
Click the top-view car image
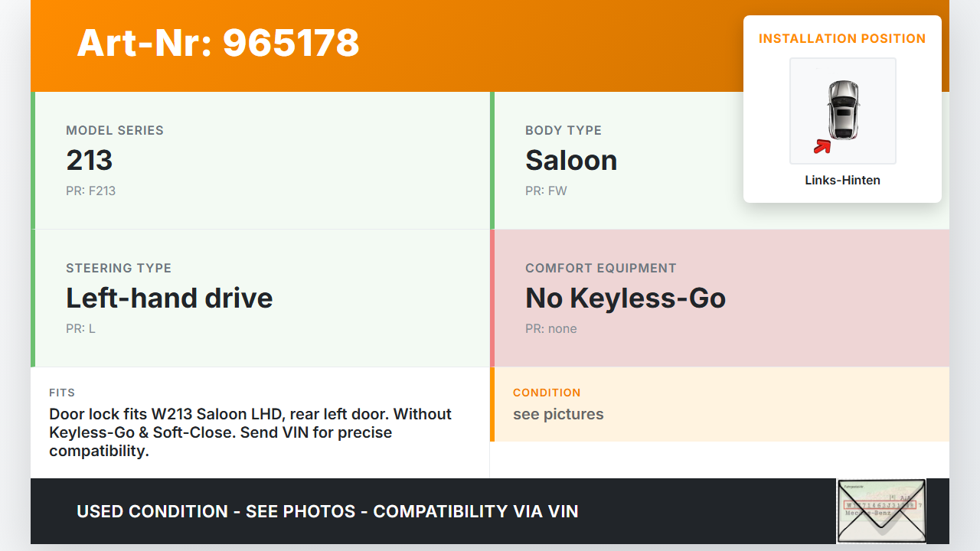[843, 110]
